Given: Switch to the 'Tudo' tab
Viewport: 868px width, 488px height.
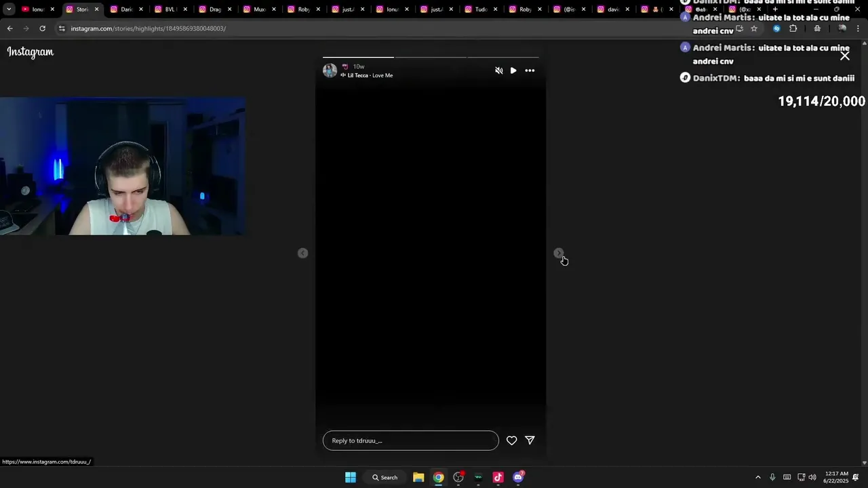Looking at the screenshot, I should coord(480,9).
